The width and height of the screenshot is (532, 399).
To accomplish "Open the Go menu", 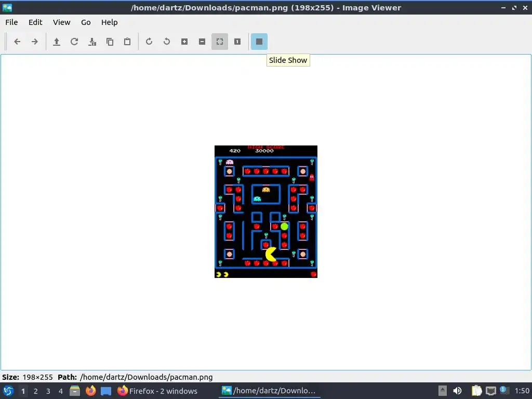I will coord(86,22).
